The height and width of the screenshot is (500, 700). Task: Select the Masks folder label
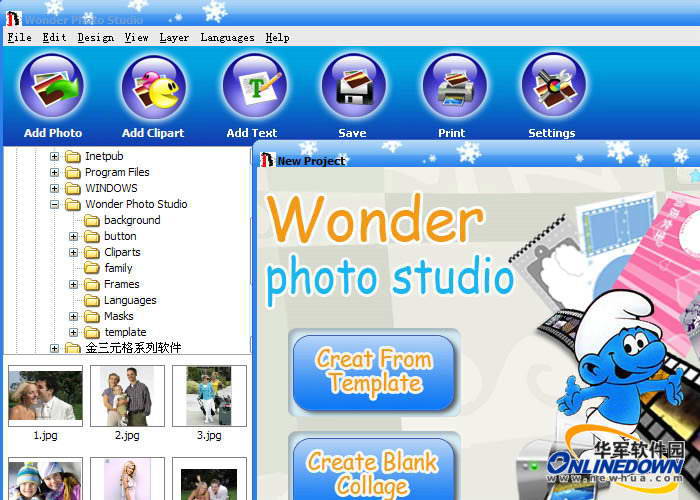[119, 317]
